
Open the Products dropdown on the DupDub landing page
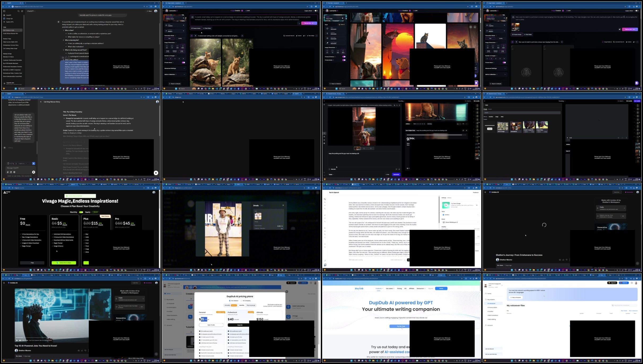(x=379, y=288)
